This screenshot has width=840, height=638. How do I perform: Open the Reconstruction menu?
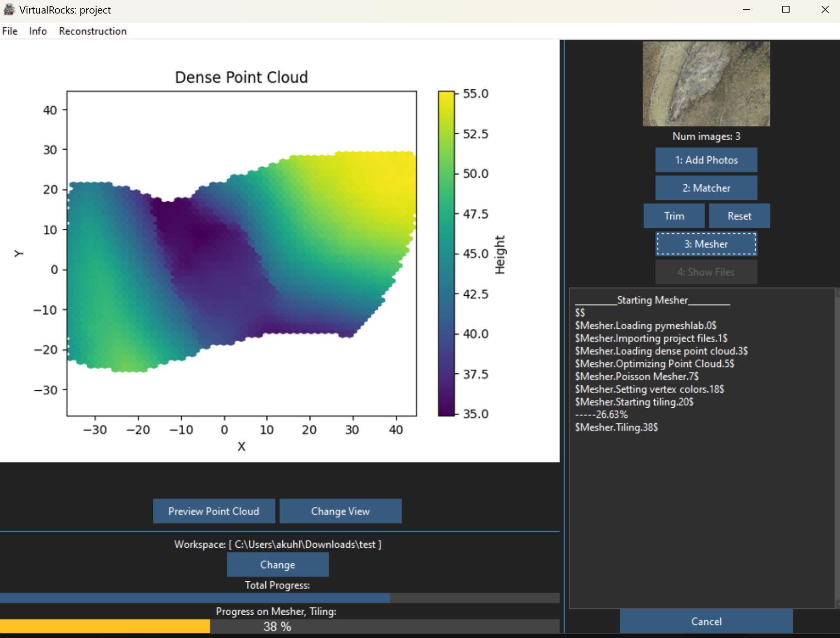[x=93, y=31]
